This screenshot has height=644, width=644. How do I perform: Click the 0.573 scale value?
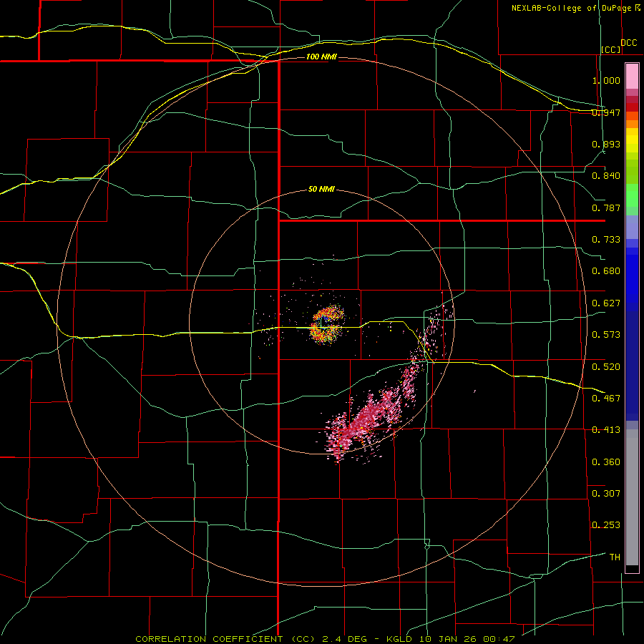tap(606, 335)
